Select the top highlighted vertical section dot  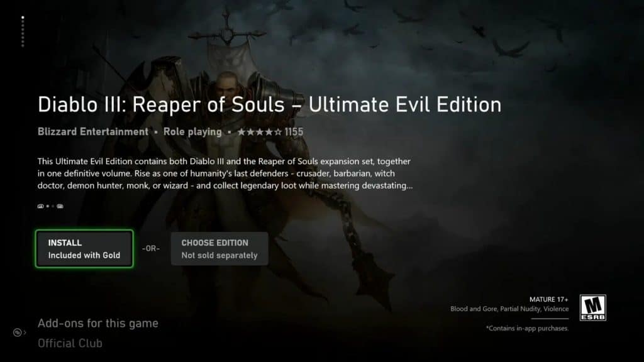click(x=23, y=17)
